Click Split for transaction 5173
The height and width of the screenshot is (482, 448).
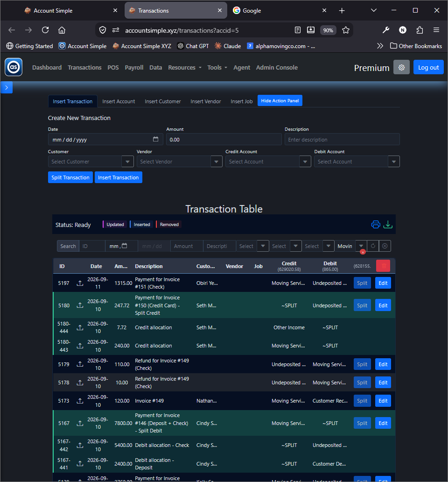coord(362,401)
